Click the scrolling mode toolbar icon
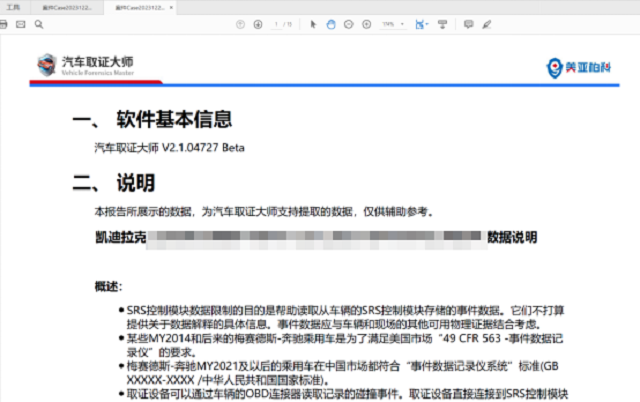The width and height of the screenshot is (640, 402). (442, 24)
